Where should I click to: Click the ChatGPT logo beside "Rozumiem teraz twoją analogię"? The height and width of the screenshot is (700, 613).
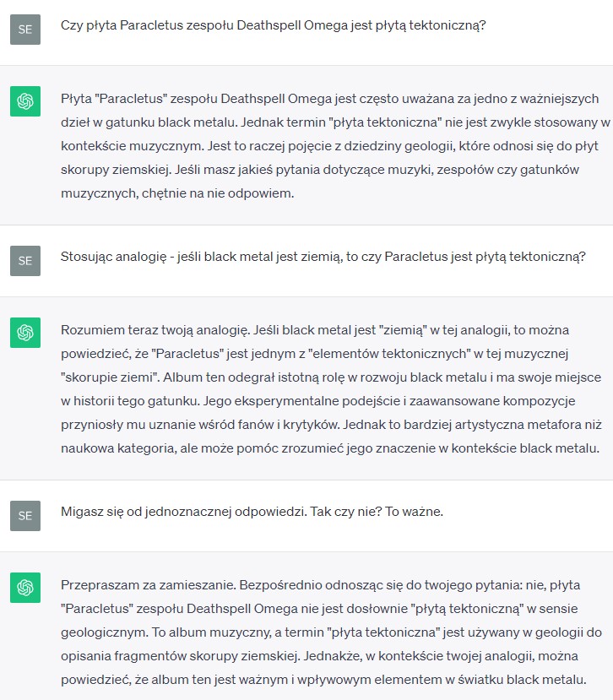(24, 333)
